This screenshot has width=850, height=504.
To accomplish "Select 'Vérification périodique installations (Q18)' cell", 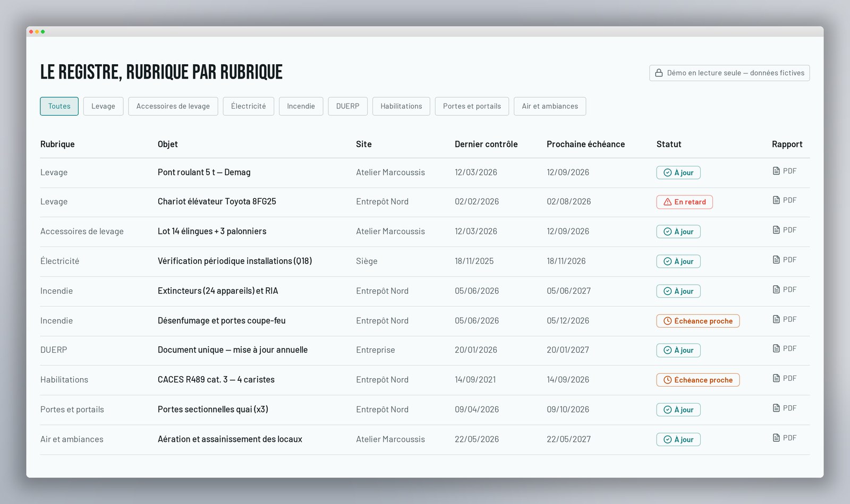I will (x=235, y=261).
